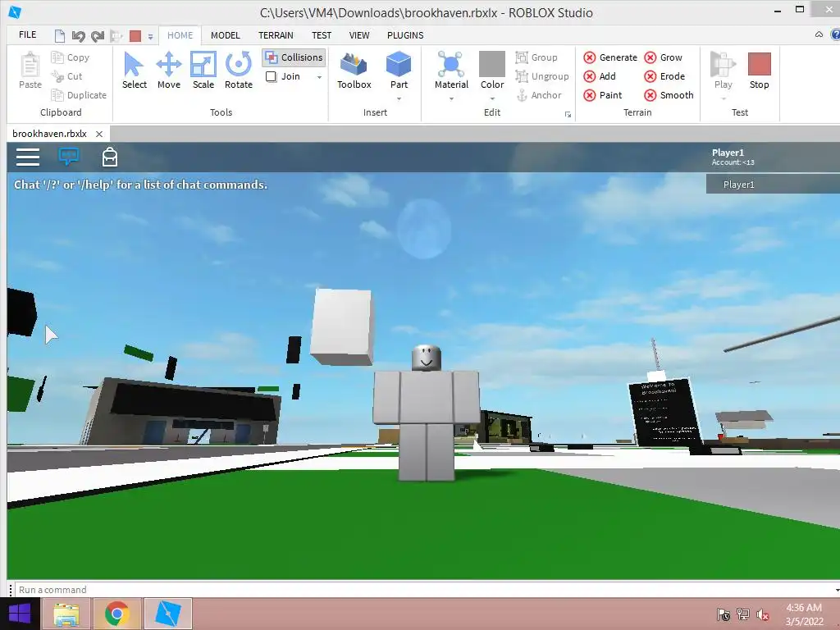This screenshot has width=840, height=630.
Task: Open the Material picker
Action: pyautogui.click(x=451, y=70)
